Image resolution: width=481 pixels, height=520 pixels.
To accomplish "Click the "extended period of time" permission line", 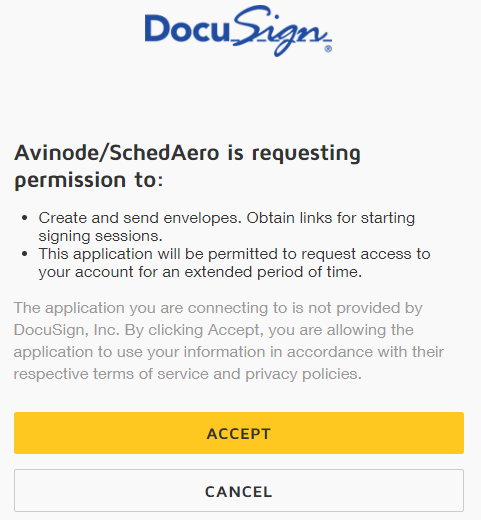I will tap(200, 272).
